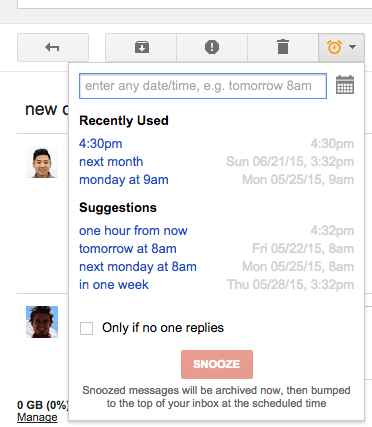This screenshot has height=427, width=372.
Task: Focus the date/time entry field
Action: (203, 86)
